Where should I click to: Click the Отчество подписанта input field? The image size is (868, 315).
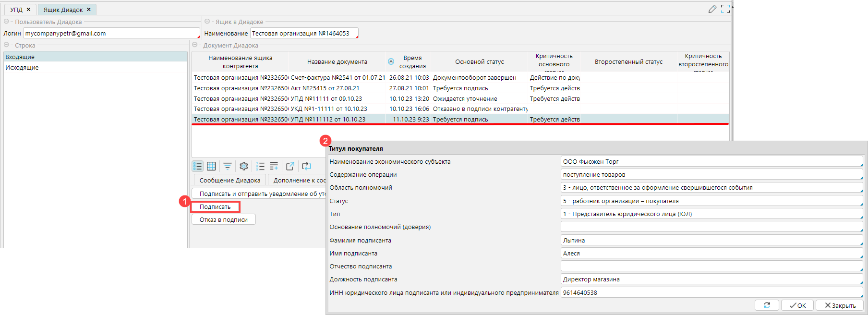tap(711, 267)
